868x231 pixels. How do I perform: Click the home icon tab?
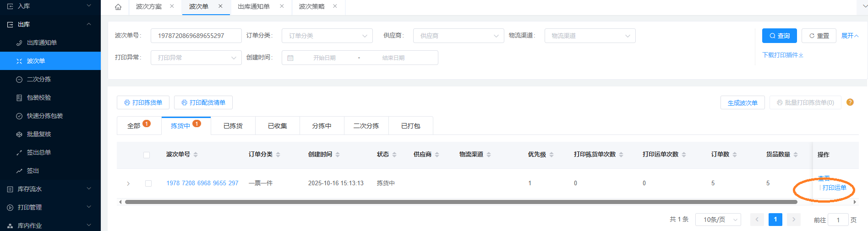pos(118,7)
